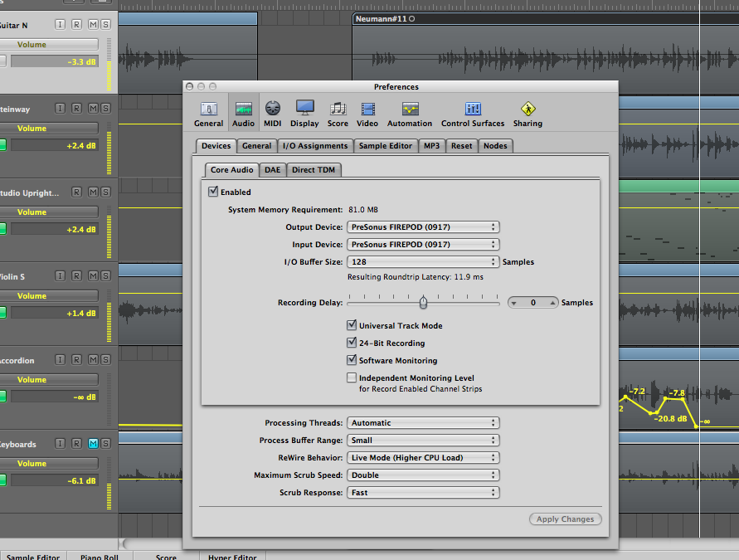Open the Display preferences icon
739x560 pixels.
[x=304, y=114]
